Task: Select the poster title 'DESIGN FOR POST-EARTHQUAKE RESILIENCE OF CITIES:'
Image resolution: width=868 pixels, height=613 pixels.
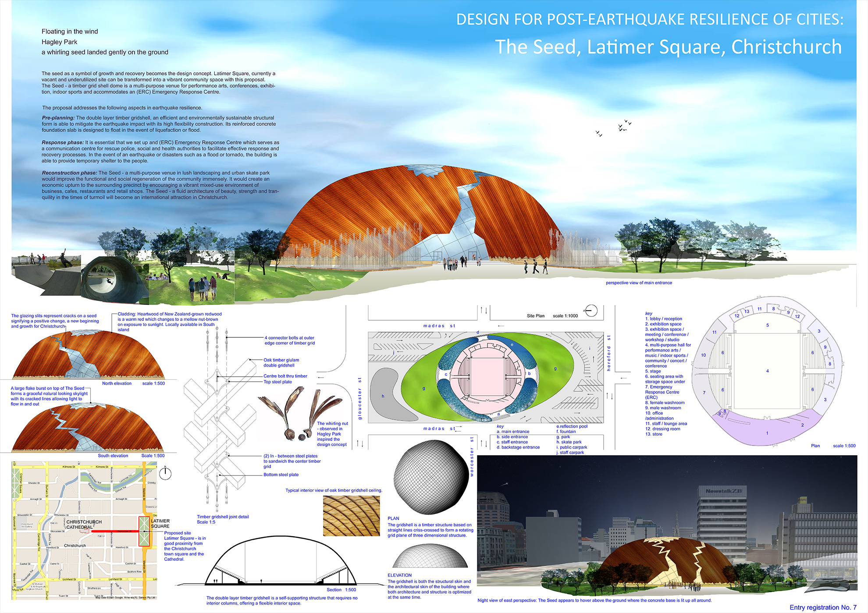Action: [650, 20]
